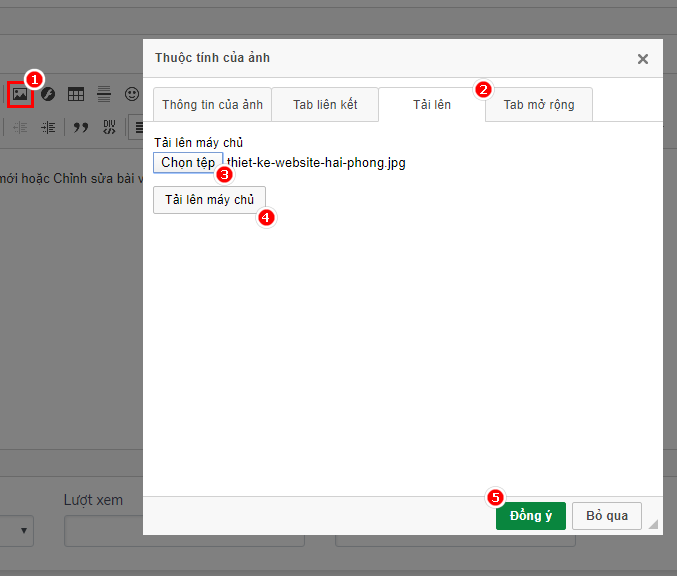Insert a table using the table icon
This screenshot has width=677, height=576.
tap(76, 94)
